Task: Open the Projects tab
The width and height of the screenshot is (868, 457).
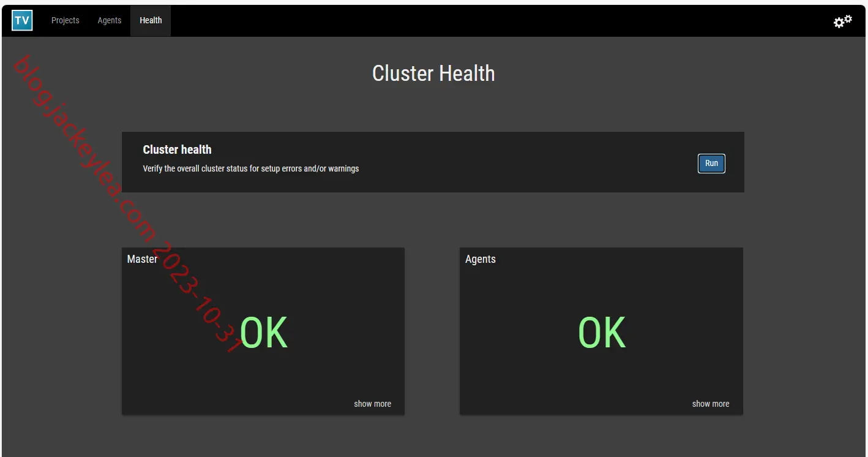Action: 65,20
